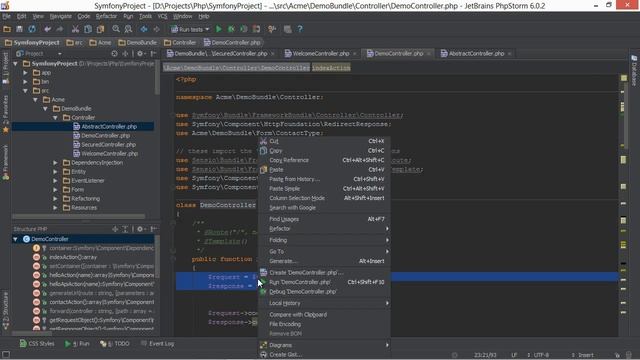Collapse SymfonyProject root tree node
This screenshot has width=640, height=360.
click(x=16, y=64)
